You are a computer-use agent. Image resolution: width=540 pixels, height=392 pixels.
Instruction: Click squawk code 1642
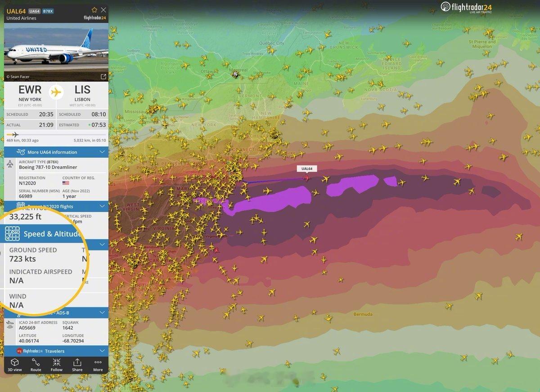67,328
